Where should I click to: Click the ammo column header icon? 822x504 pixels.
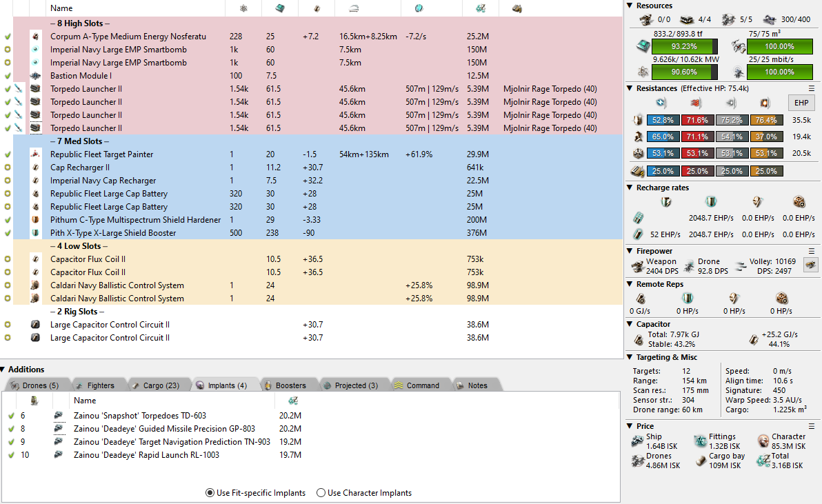[516, 8]
